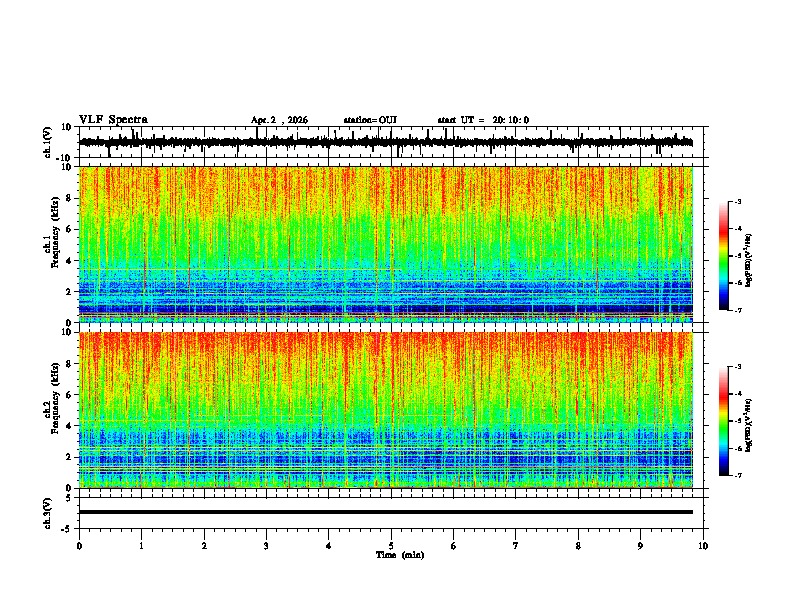
Task: Click time axis tick label "4"
Action: click(x=329, y=546)
